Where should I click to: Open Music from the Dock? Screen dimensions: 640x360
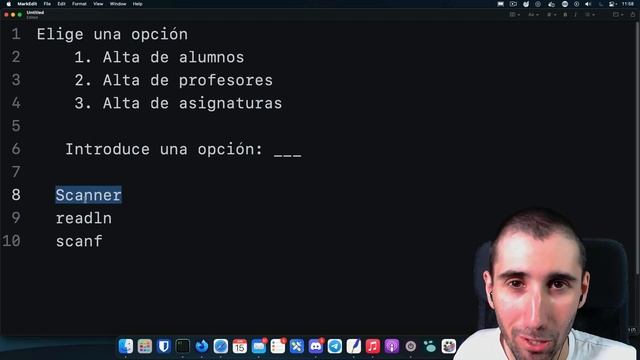pos(373,347)
